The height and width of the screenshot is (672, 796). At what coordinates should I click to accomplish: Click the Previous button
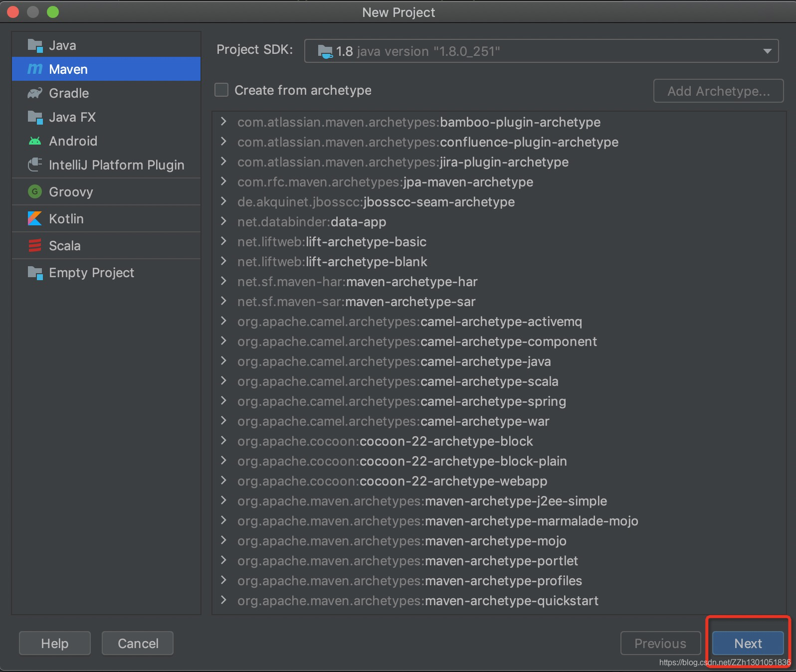tap(660, 643)
